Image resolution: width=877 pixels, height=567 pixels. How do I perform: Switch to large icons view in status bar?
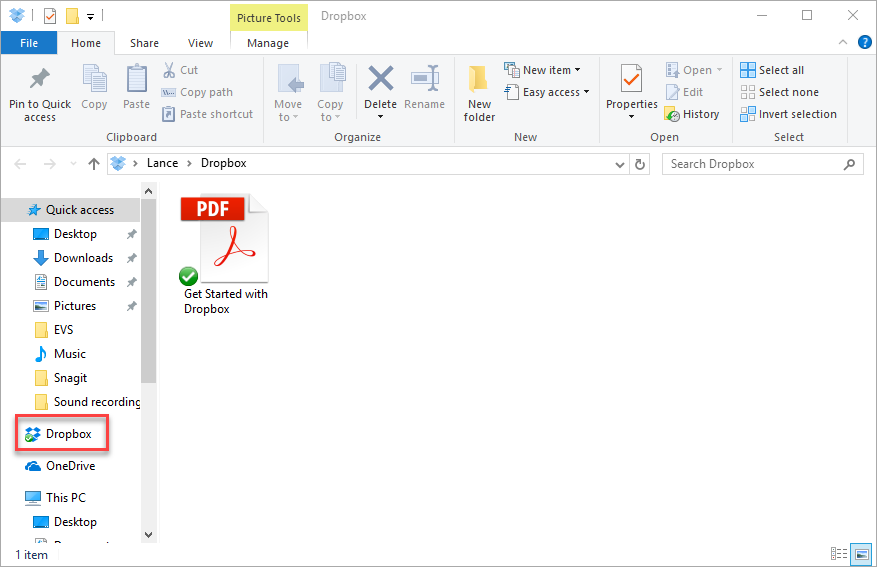pos(861,554)
